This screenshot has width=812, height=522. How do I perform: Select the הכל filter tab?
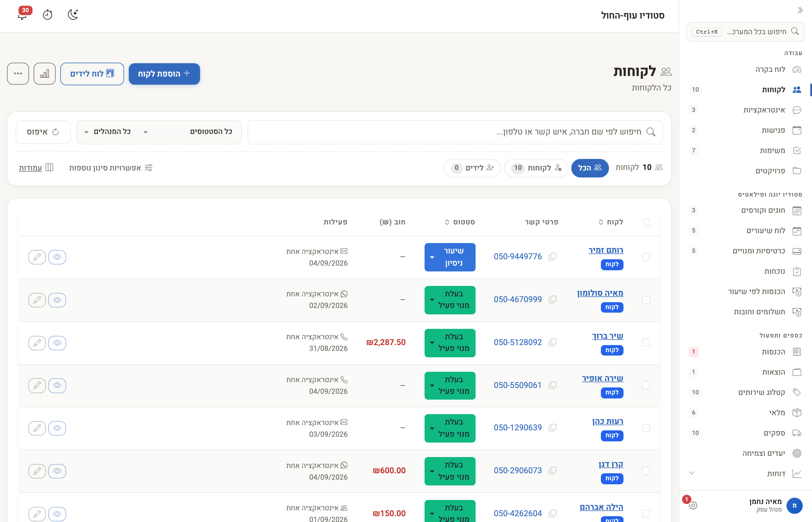coord(590,168)
